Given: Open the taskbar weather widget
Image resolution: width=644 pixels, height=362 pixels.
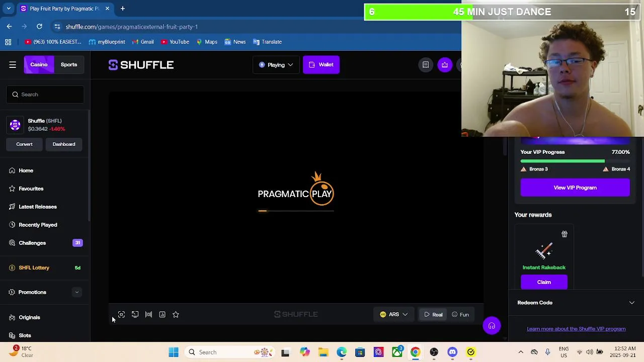Looking at the screenshot, I should pos(23,352).
